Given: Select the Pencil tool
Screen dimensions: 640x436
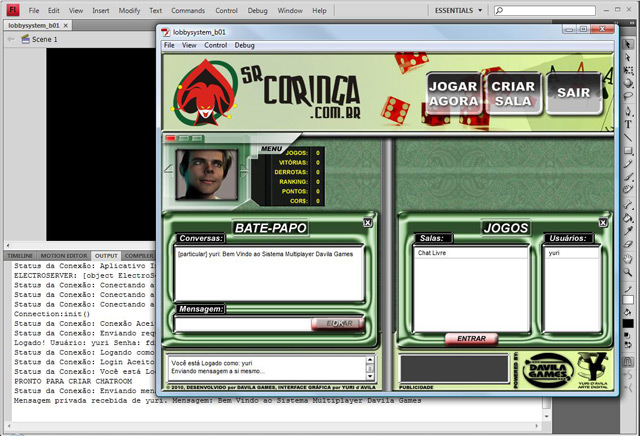Looking at the screenshot, I should tap(628, 164).
